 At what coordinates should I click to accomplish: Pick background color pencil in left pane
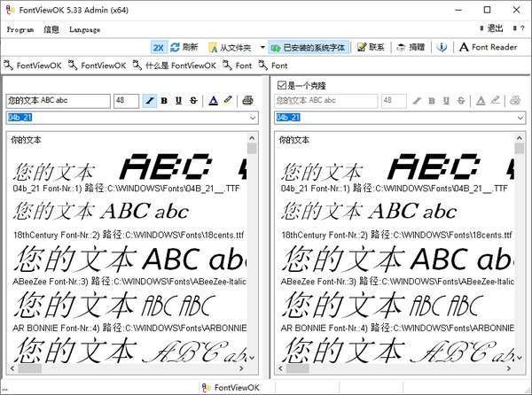228,100
